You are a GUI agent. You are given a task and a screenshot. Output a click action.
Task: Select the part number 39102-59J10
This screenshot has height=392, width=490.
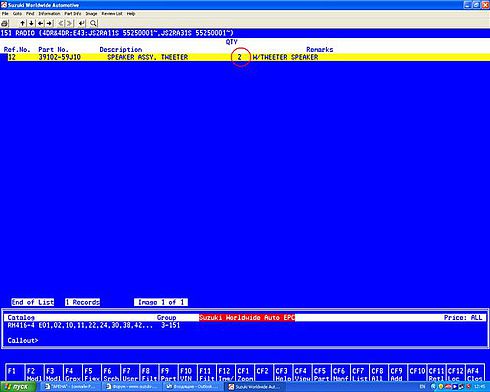[60, 57]
